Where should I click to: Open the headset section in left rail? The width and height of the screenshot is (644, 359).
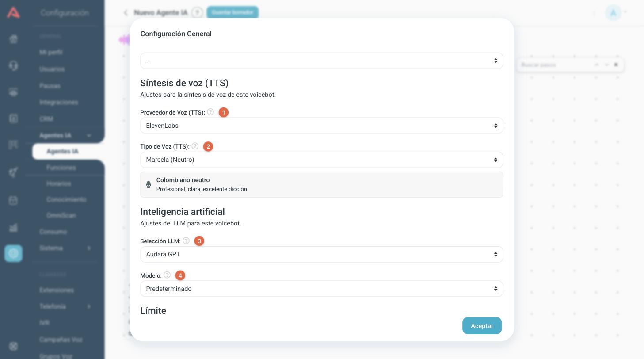pyautogui.click(x=13, y=66)
